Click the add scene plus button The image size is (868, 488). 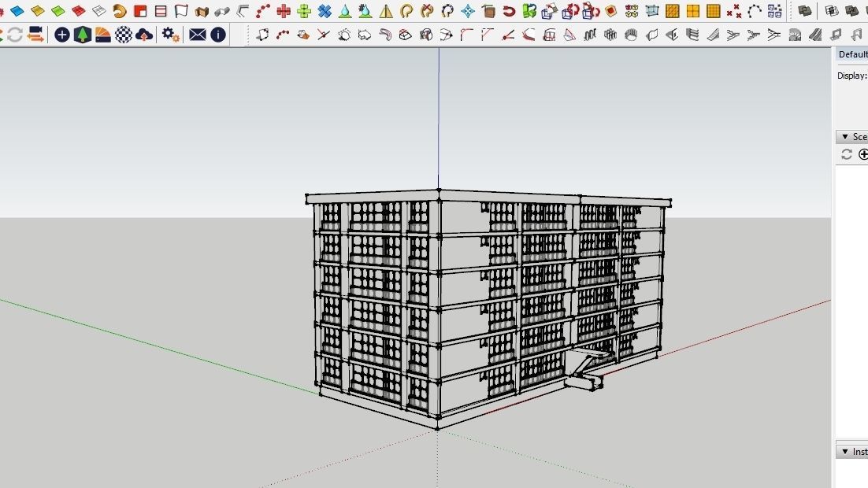point(863,154)
